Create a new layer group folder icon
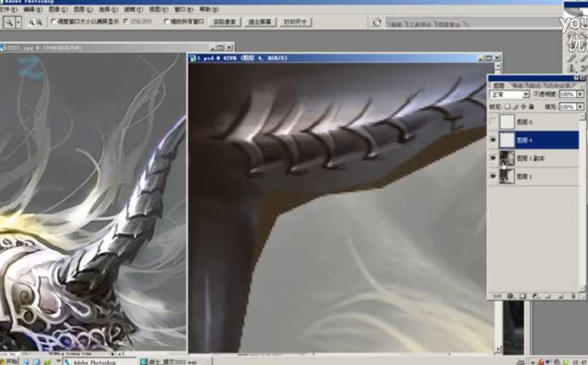 (x=548, y=296)
